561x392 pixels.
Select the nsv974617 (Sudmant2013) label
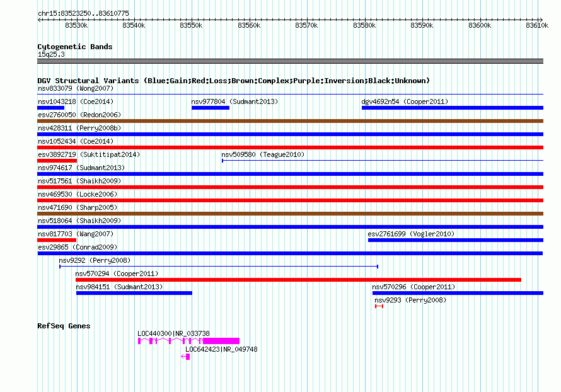(81, 168)
